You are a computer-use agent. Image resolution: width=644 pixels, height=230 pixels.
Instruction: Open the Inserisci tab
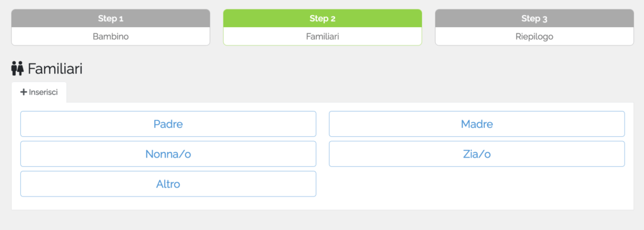coord(39,92)
